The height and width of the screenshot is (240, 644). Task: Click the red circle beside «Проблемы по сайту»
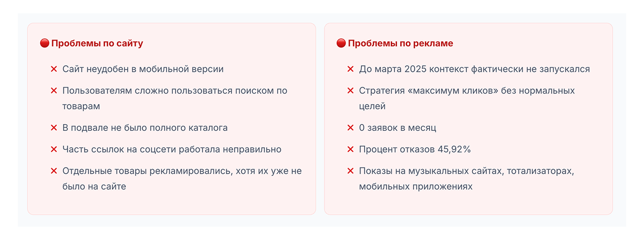[x=45, y=43]
